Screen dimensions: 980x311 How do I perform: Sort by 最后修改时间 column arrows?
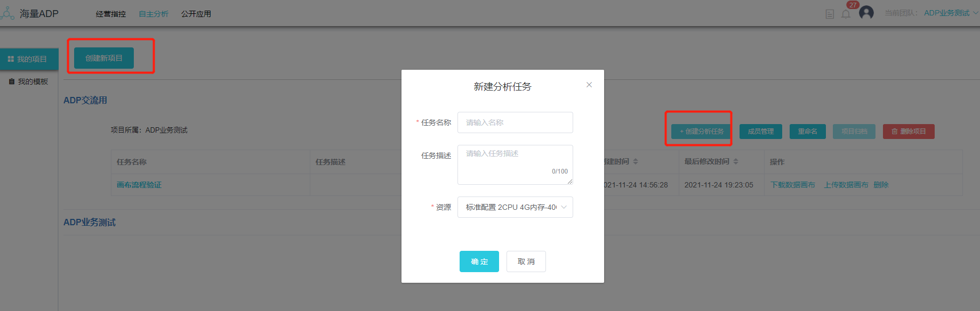click(x=736, y=161)
